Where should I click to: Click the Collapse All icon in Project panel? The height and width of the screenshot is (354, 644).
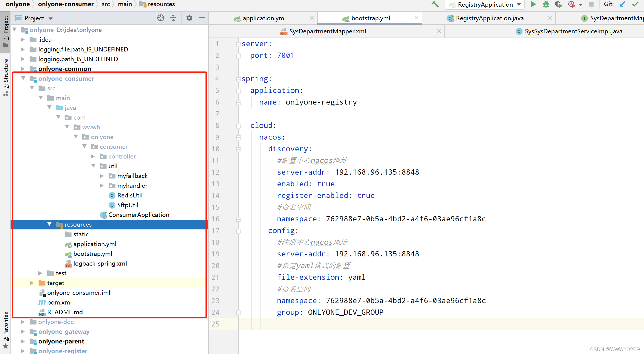tap(173, 18)
